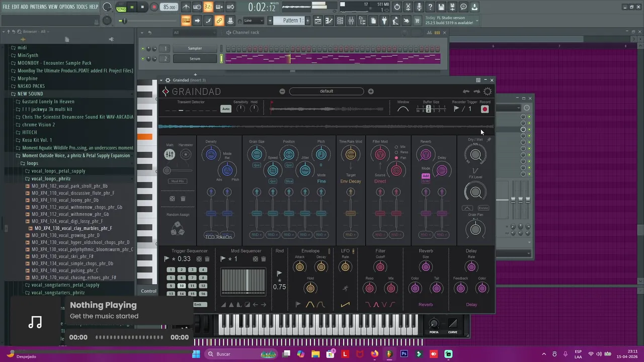Toggle the Transient Detector Auto button

coord(226,109)
